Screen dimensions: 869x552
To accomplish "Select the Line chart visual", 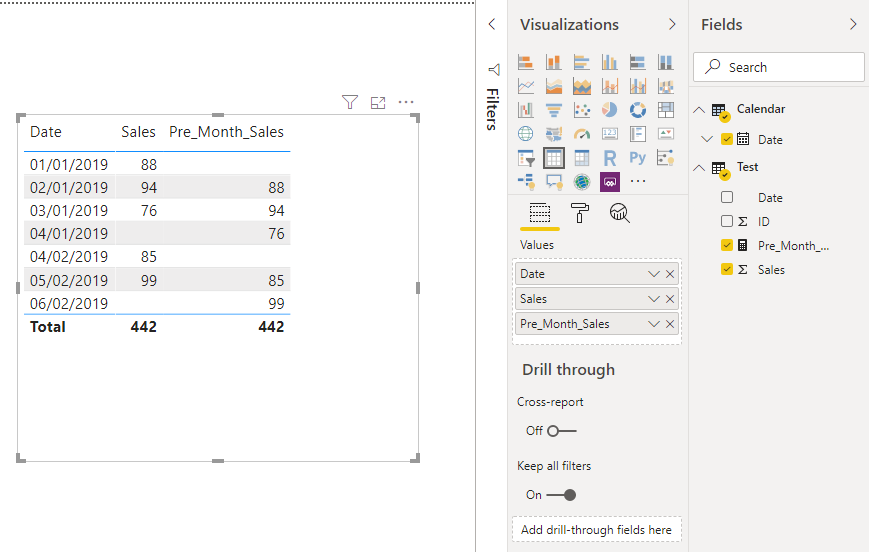I will point(525,86).
